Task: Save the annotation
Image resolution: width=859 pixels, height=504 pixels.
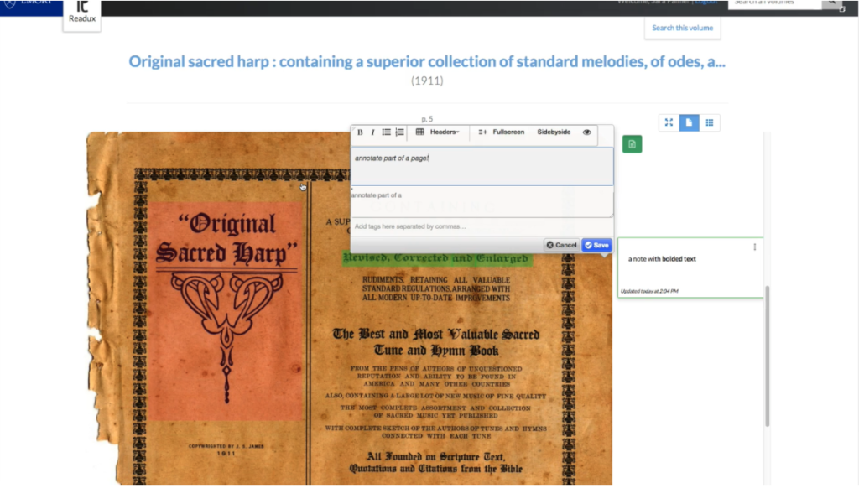Action: pos(596,245)
